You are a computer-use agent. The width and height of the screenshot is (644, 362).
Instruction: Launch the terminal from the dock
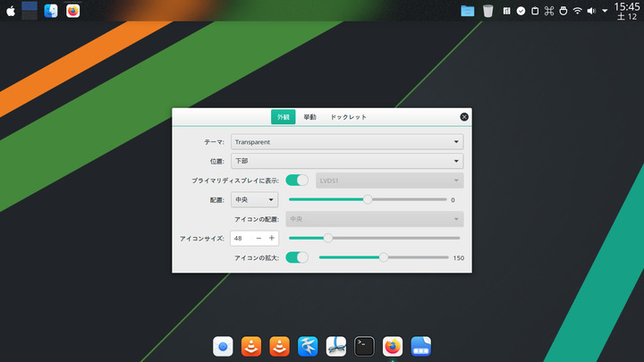tap(364, 347)
